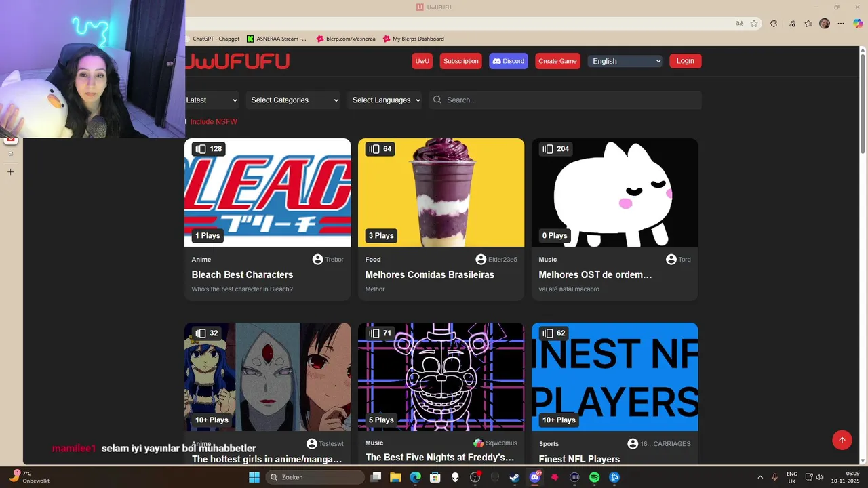Open the Latest sort dropdown
The height and width of the screenshot is (488, 868).
tap(212, 100)
